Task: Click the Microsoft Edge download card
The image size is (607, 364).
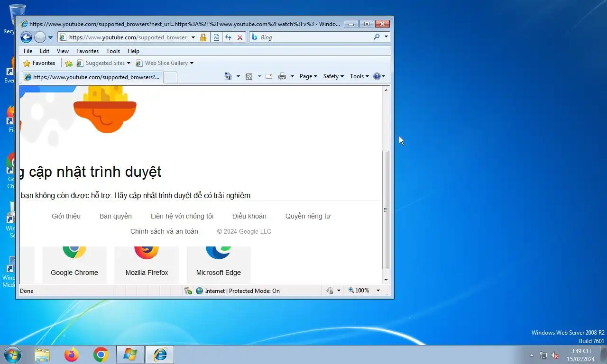Action: [219, 264]
